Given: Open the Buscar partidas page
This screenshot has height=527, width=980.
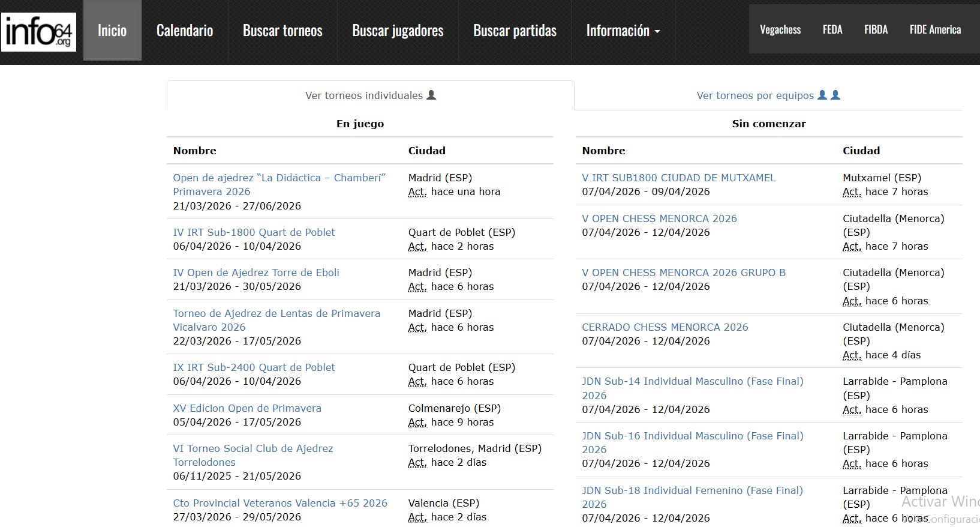Looking at the screenshot, I should tap(515, 31).
